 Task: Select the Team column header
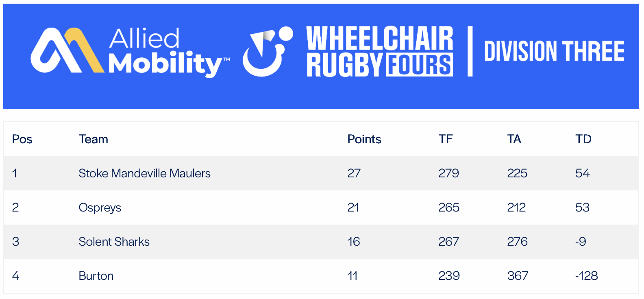point(94,139)
